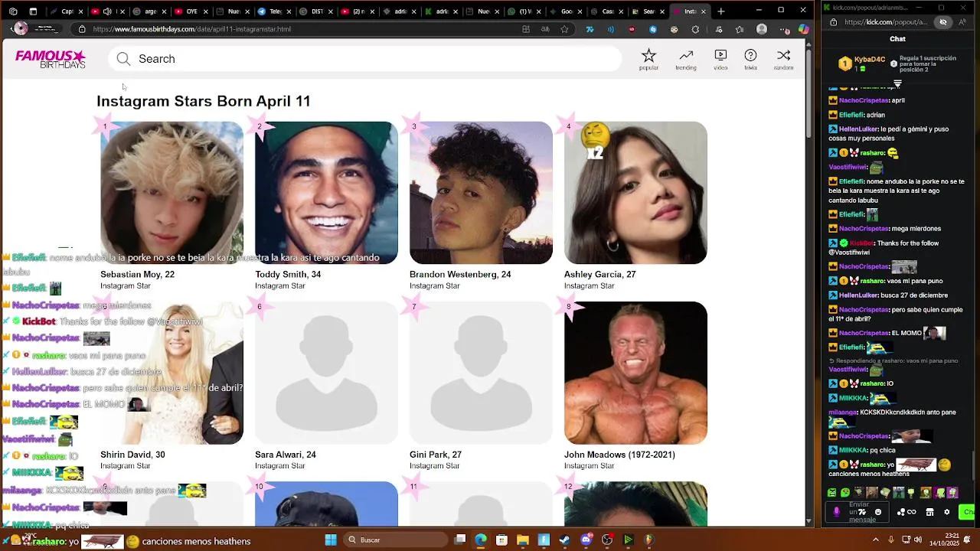The image size is (980, 551).
Task: Open a new browser tab
Action: pos(720,11)
